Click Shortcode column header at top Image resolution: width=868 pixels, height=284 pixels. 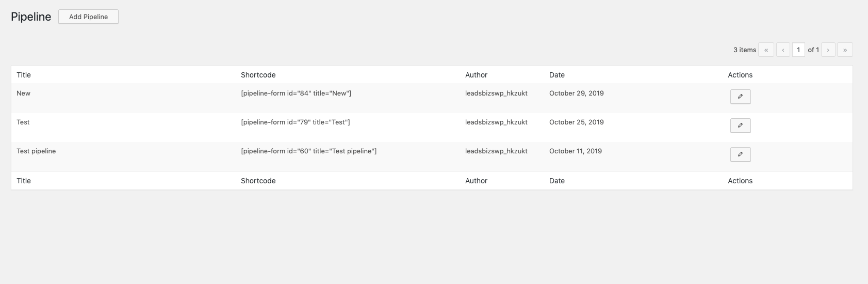258,75
